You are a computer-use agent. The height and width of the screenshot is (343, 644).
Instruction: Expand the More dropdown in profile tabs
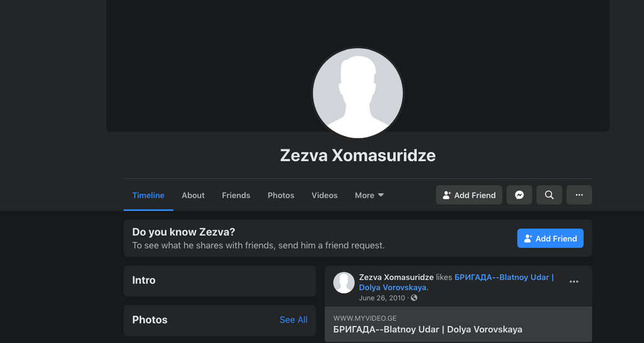coord(369,196)
